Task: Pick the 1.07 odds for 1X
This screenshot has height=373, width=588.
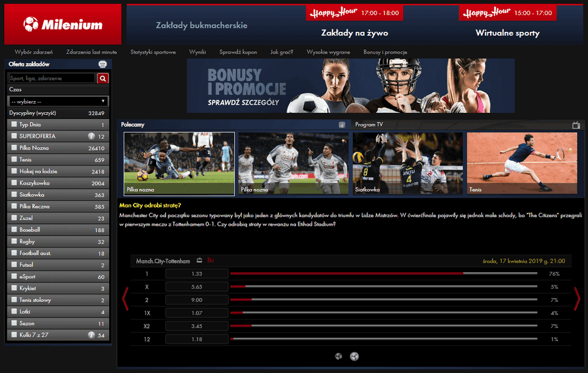Action: pos(197,313)
